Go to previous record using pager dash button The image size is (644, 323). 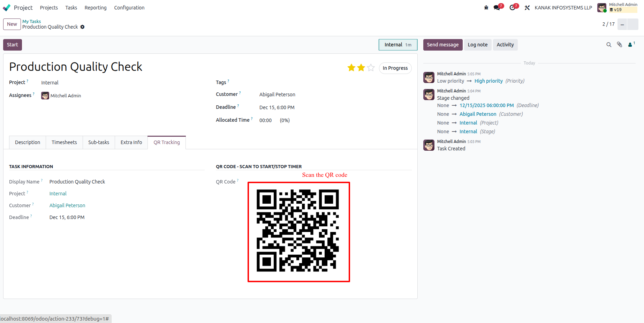point(622,24)
